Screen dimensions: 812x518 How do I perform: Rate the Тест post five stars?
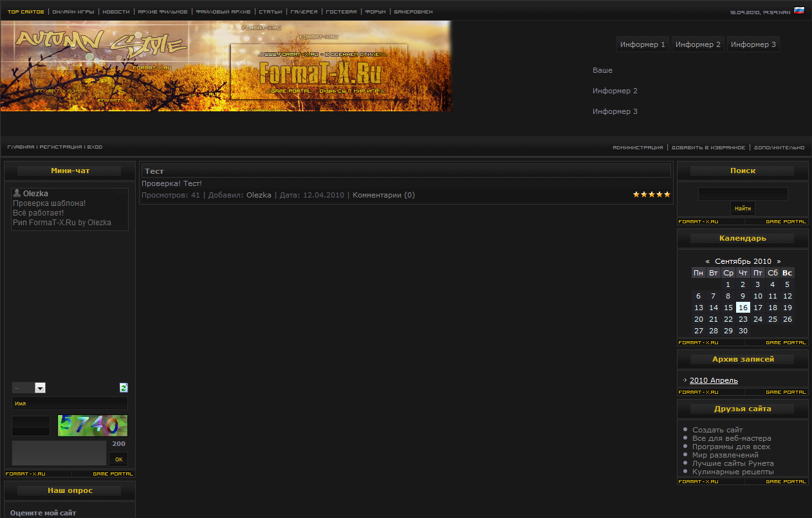(x=667, y=194)
